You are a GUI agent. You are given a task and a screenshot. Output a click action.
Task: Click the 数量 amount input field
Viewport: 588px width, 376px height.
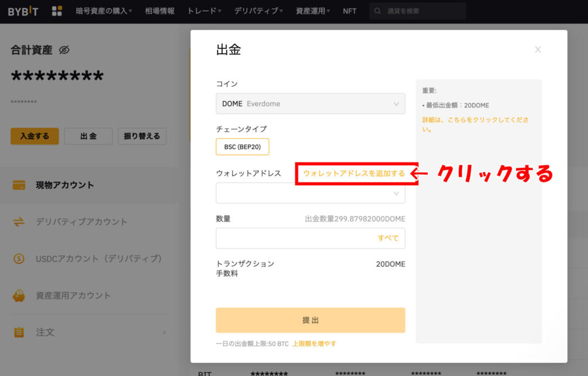311,238
